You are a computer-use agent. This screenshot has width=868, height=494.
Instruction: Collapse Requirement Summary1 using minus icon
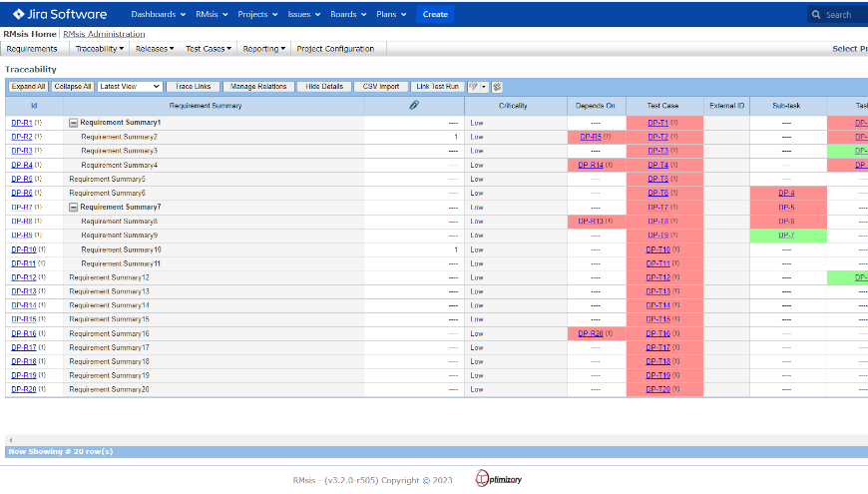click(73, 123)
